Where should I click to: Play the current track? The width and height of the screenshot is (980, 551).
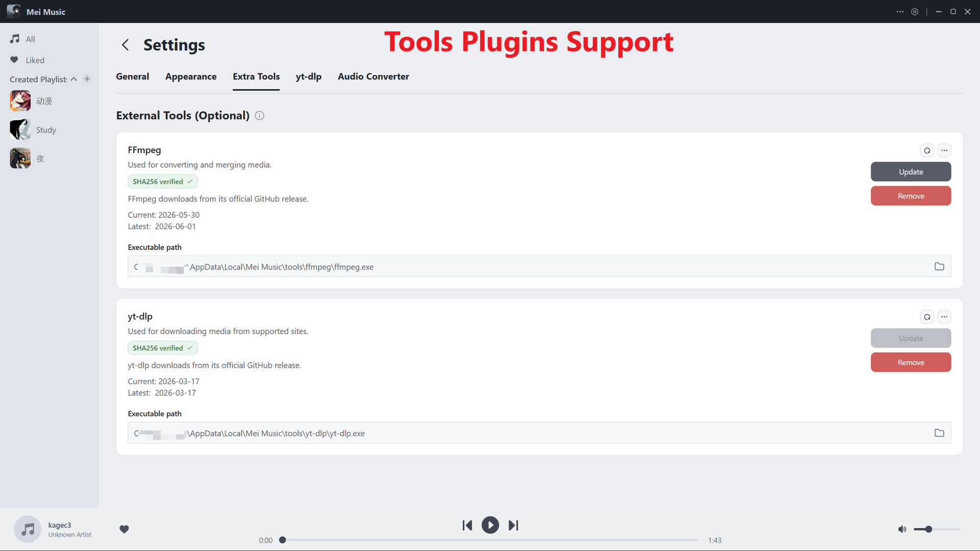pos(490,525)
